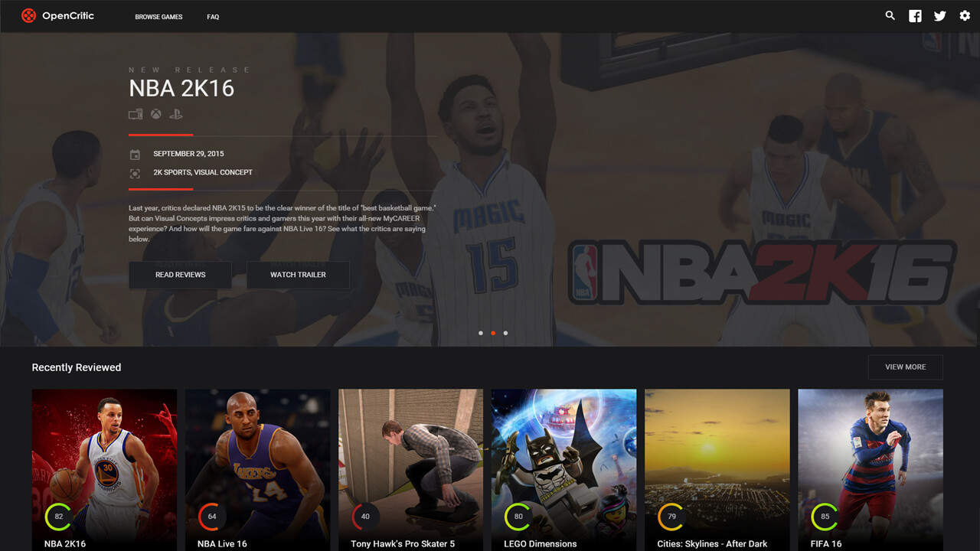Screen dimensions: 980x551
Task: Open the settings gear icon
Action: (x=965, y=15)
